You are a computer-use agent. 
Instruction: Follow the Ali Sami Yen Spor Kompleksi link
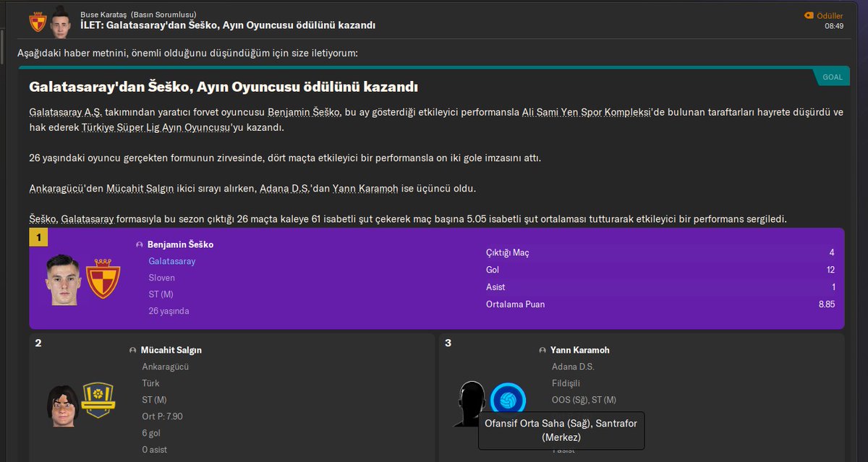(x=587, y=113)
